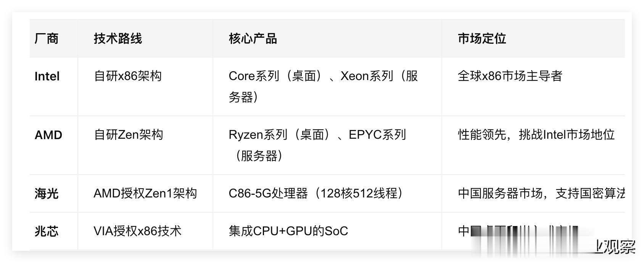This screenshot has width=644, height=263.
Task: Select the 性能领先，挑战Intel市场地位 cell
Action: click(x=536, y=135)
